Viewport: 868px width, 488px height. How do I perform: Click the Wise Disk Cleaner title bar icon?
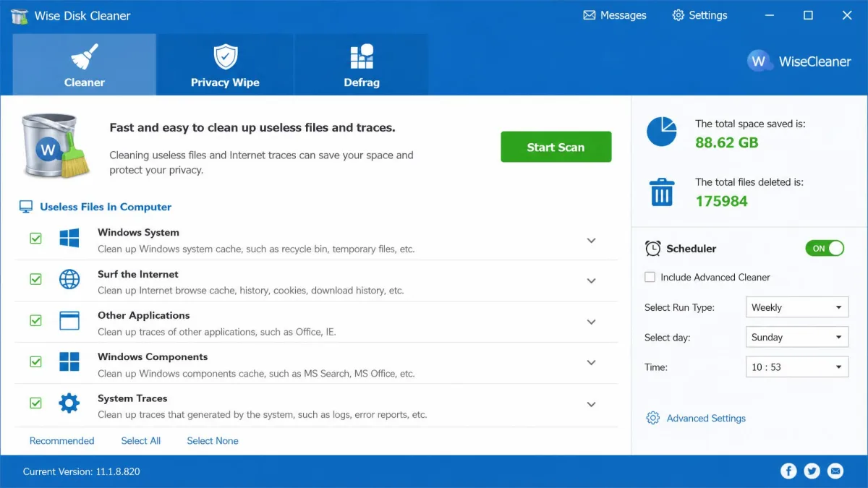20,15
